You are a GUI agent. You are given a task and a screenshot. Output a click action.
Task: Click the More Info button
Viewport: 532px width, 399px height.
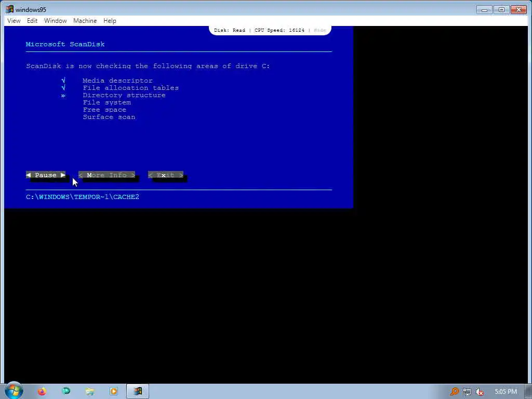107,175
